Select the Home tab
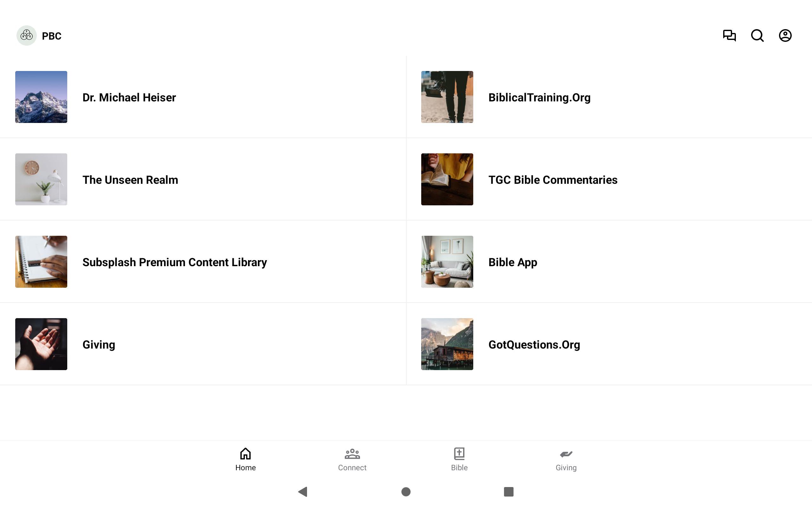 [245, 459]
